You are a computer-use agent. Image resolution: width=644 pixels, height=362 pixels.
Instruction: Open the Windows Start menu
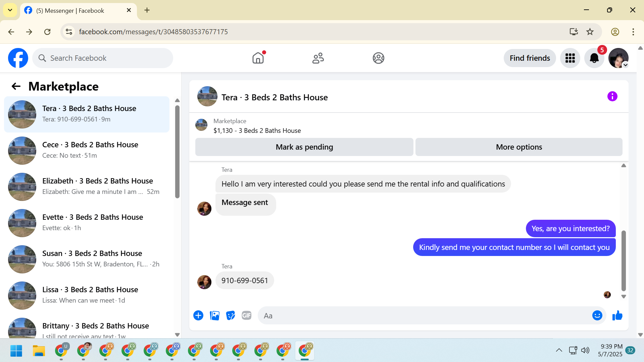[x=16, y=351]
